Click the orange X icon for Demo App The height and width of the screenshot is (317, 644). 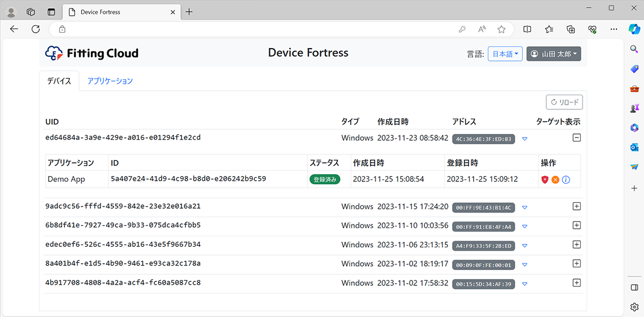click(x=555, y=180)
